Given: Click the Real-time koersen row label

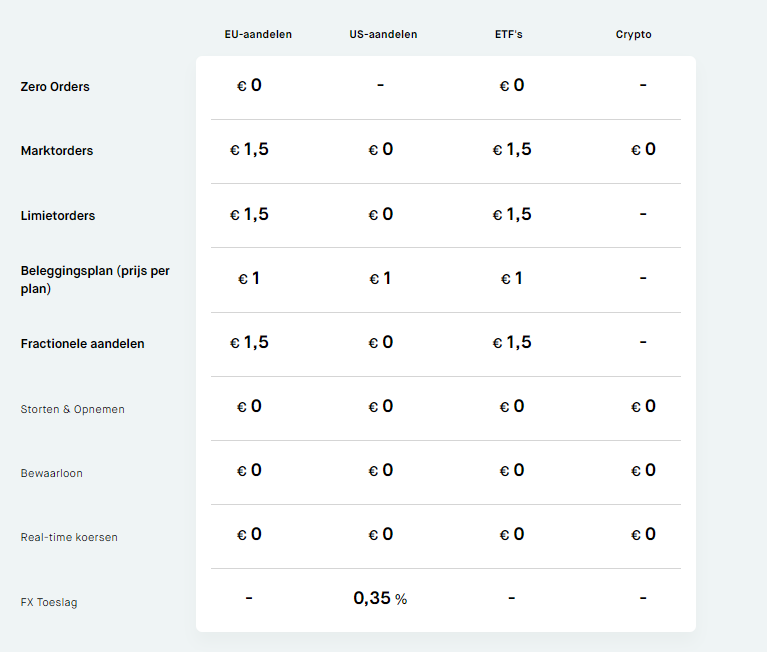Looking at the screenshot, I should tap(69, 537).
